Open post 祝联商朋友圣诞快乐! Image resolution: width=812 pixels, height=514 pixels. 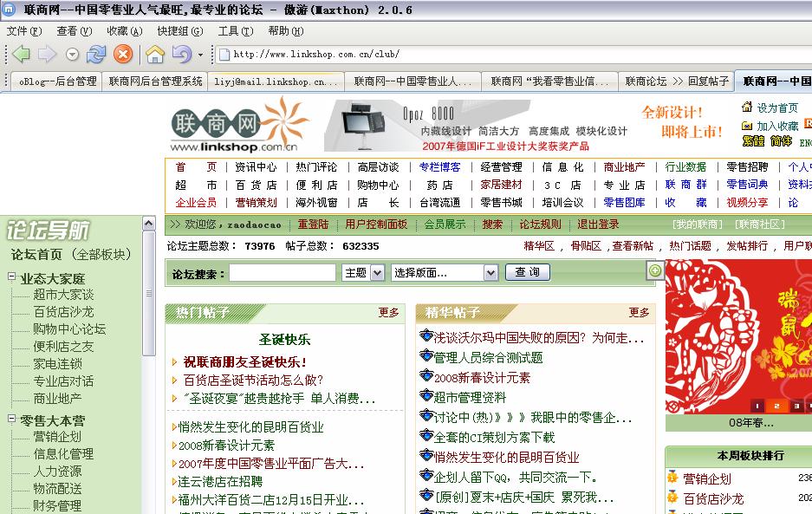(245, 361)
